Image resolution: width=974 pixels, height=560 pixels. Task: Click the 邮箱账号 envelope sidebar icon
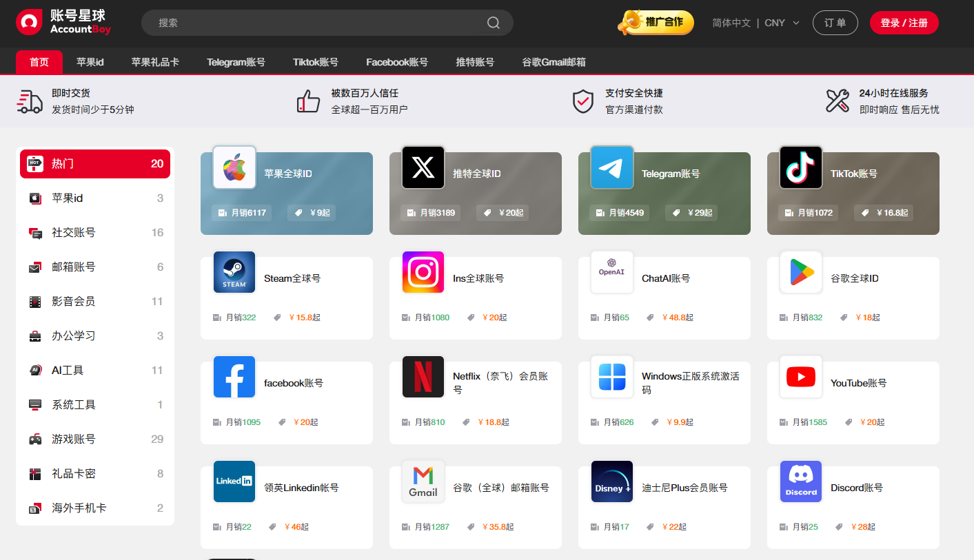pos(35,267)
